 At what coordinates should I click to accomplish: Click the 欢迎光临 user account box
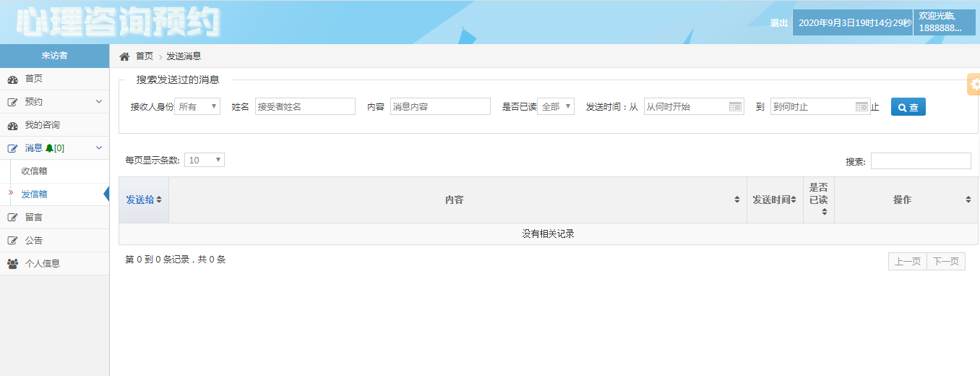coord(945,22)
